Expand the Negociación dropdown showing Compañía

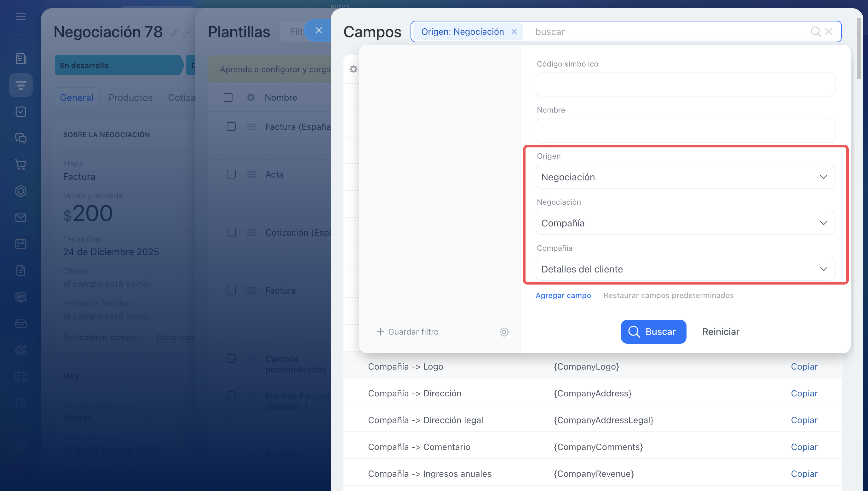(685, 223)
